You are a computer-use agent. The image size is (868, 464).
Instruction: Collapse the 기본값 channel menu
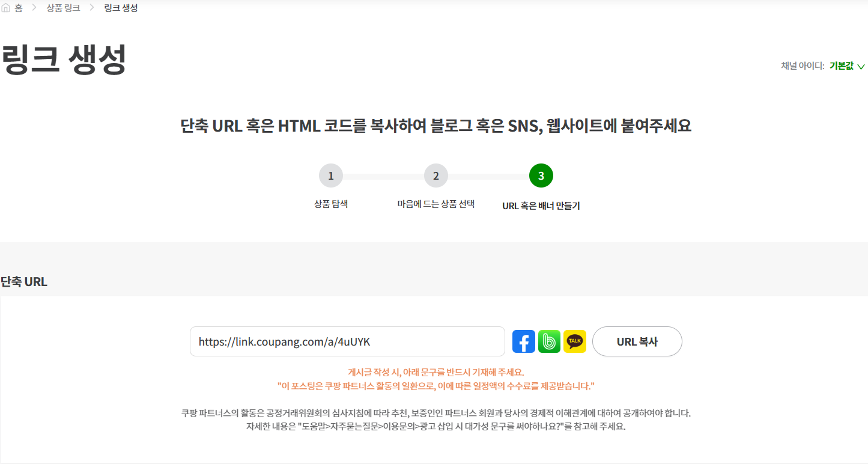pyautogui.click(x=843, y=66)
